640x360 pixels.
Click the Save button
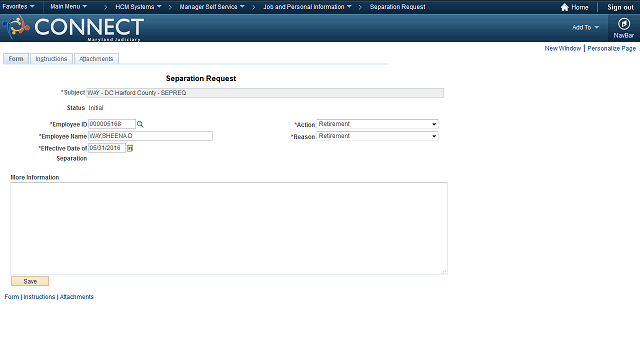30,281
